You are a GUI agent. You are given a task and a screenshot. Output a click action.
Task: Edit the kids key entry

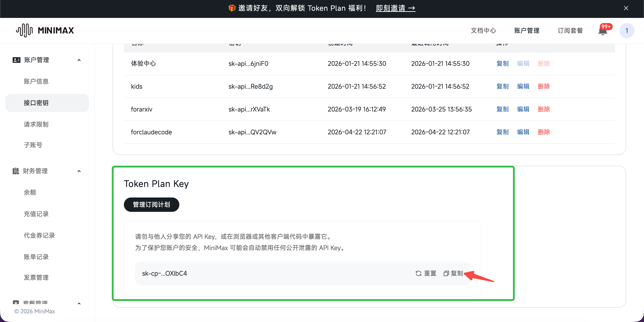point(523,86)
